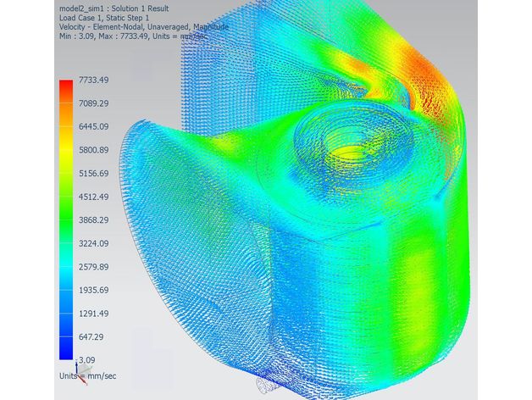Click the 'model2_sim1 : Solution 1 Result' header line
The image size is (532, 400).
point(114,8)
